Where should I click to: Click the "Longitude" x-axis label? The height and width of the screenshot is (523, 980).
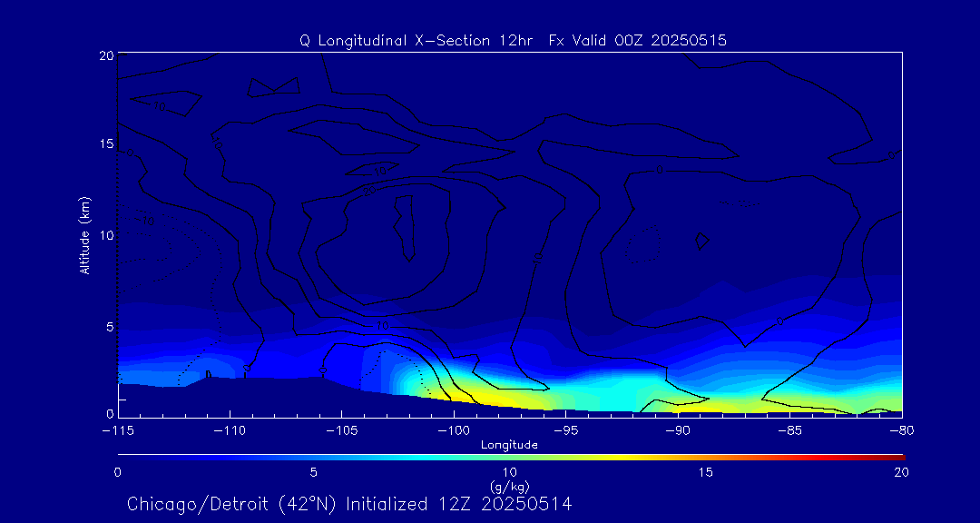tap(509, 444)
